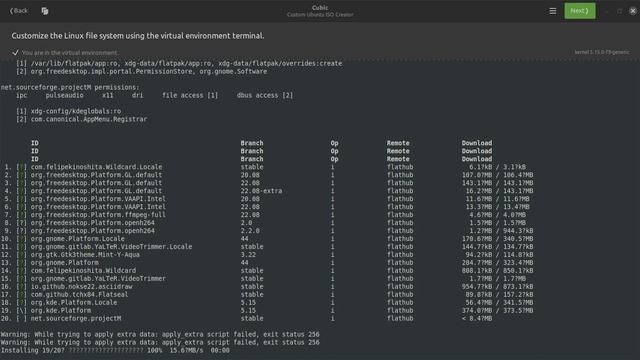Click row net.sourceforge.projectM in the table
This screenshot has width=640, height=360.
(x=247, y=318)
